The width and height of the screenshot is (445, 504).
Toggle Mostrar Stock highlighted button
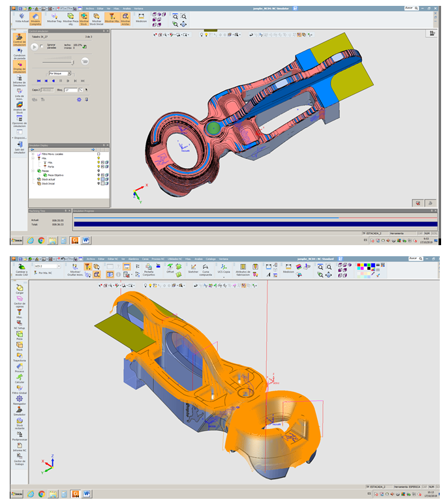[84, 19]
